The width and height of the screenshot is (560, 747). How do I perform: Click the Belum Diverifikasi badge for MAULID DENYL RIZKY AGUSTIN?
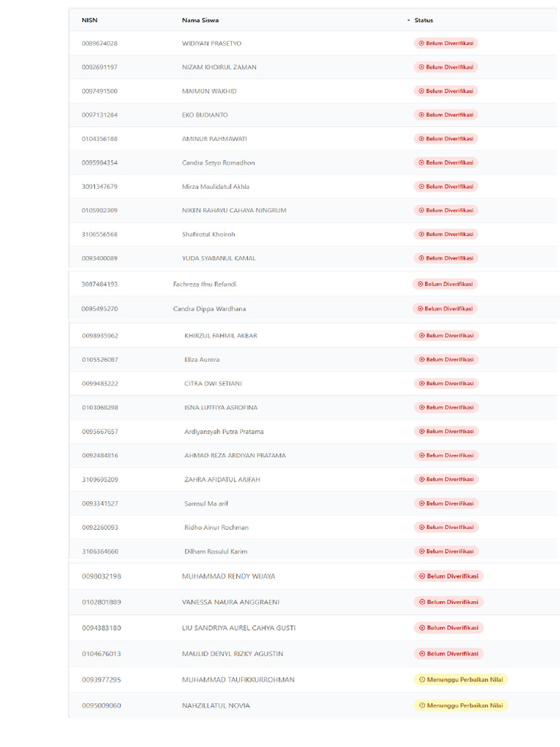point(448,654)
